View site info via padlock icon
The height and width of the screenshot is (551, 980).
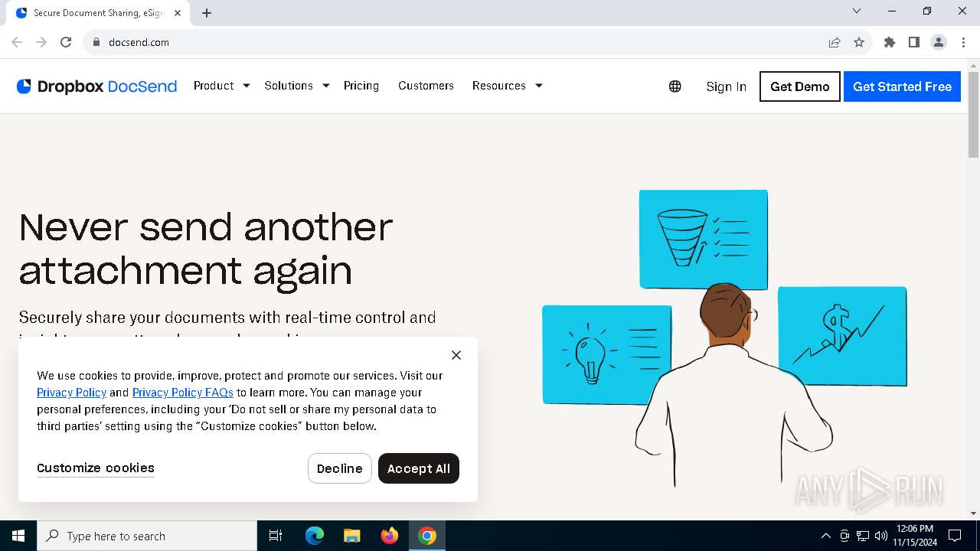(x=96, y=42)
